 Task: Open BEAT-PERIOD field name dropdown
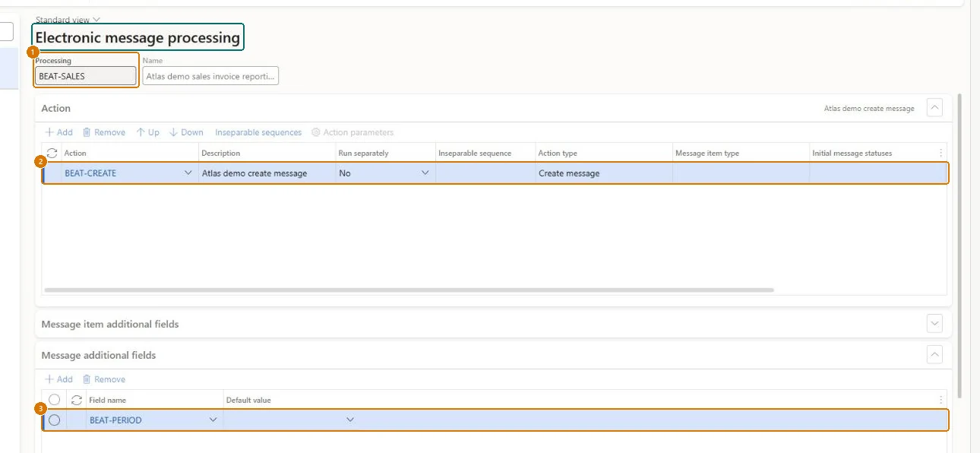[213, 420]
